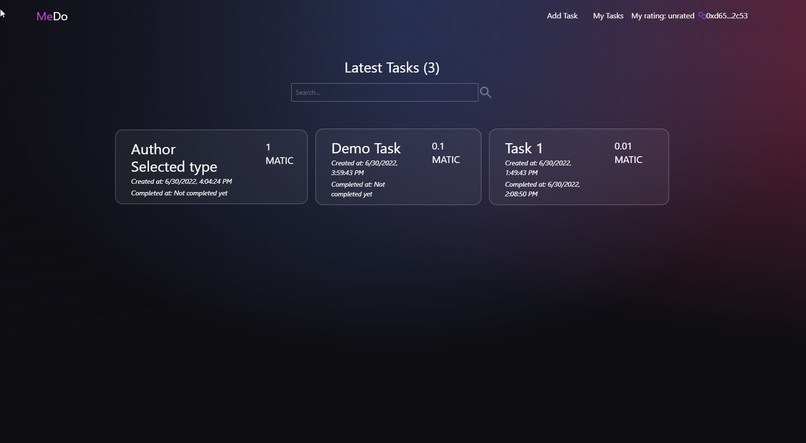
Task: Click the 0xd65...2c53 wallet address
Action: click(x=727, y=16)
